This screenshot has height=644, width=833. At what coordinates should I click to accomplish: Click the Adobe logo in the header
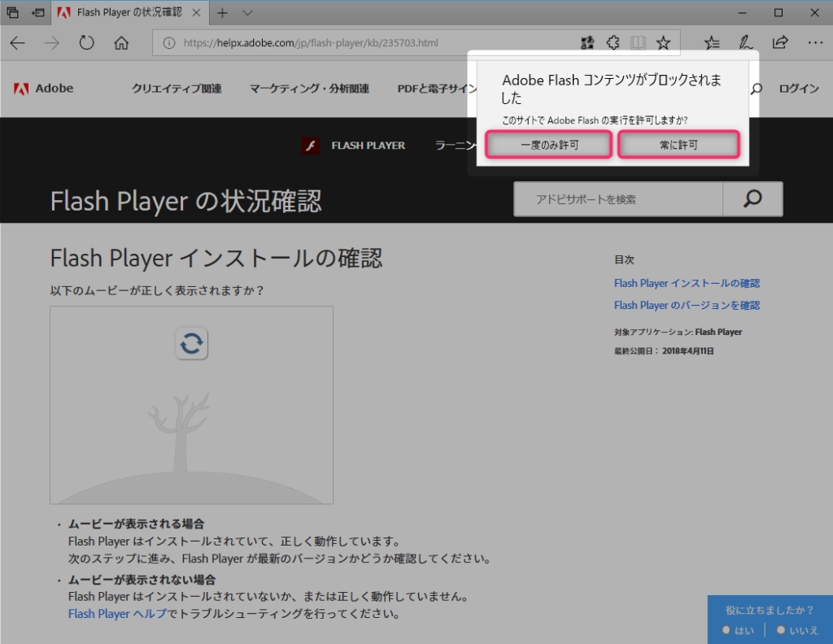[x=42, y=89]
